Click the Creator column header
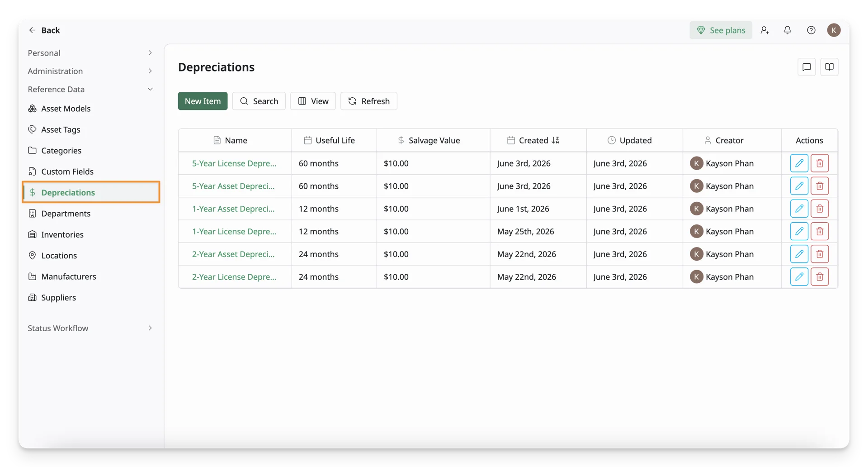The width and height of the screenshot is (868, 467). 732,140
